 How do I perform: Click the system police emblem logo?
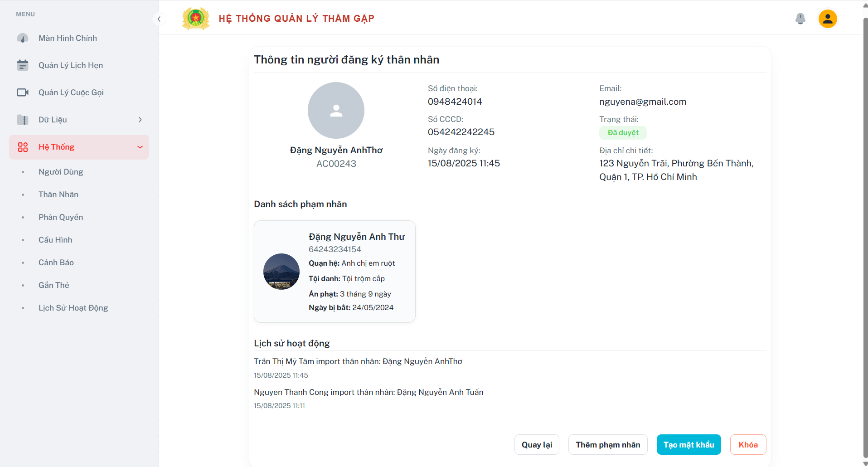click(x=195, y=19)
